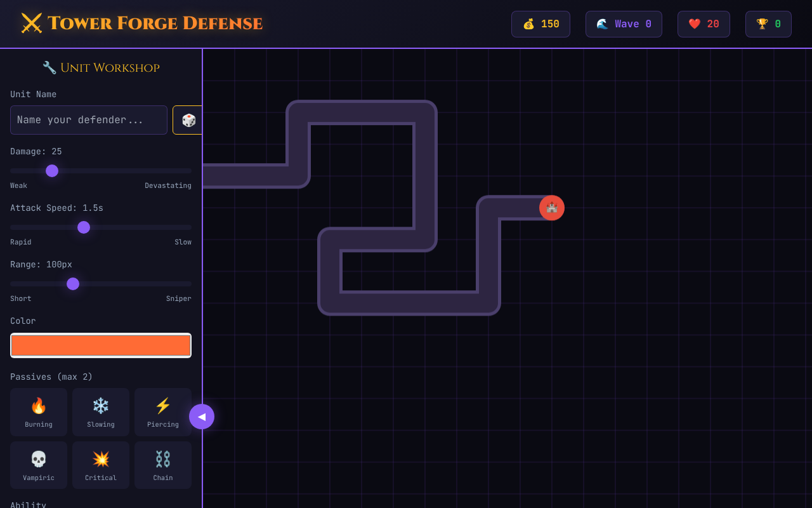Click the trophy score icon

(762, 23)
